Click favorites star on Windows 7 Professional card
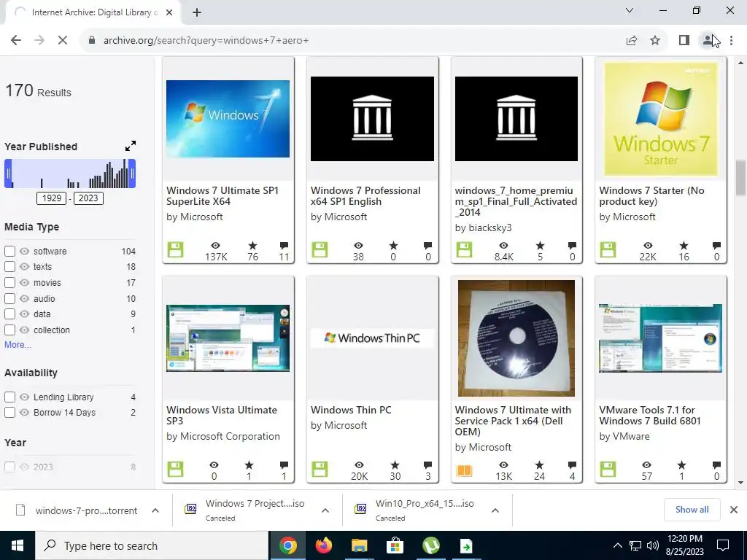747x560 pixels. 393,246
